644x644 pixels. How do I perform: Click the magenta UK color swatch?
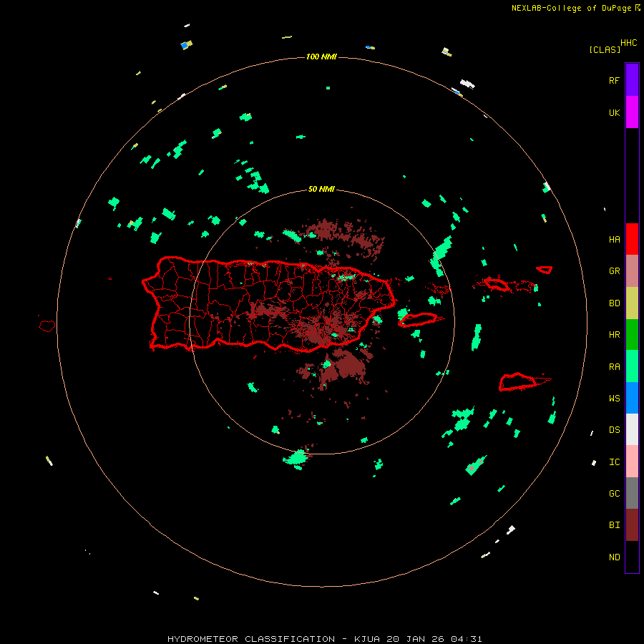[632, 112]
